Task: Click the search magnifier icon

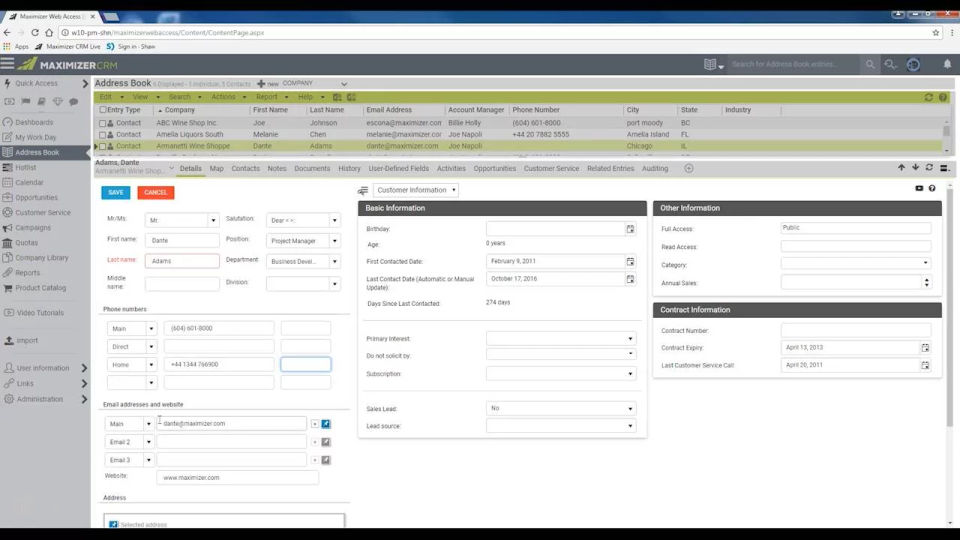Action: 869,64
